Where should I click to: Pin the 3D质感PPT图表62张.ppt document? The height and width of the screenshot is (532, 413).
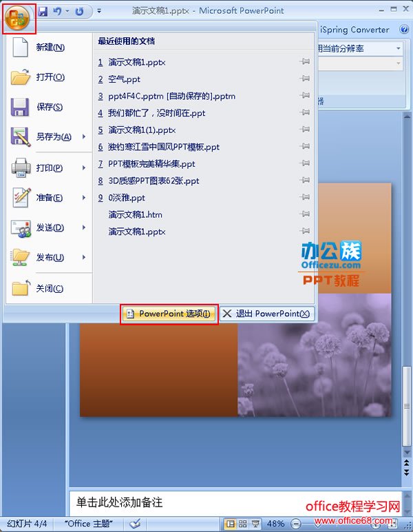coord(304,180)
